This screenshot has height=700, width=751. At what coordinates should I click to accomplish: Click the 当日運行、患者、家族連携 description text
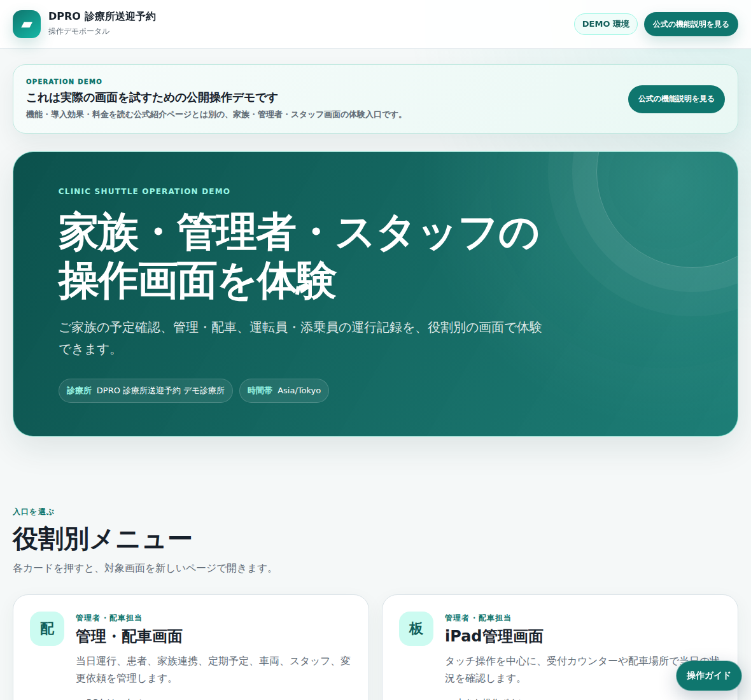(x=214, y=670)
